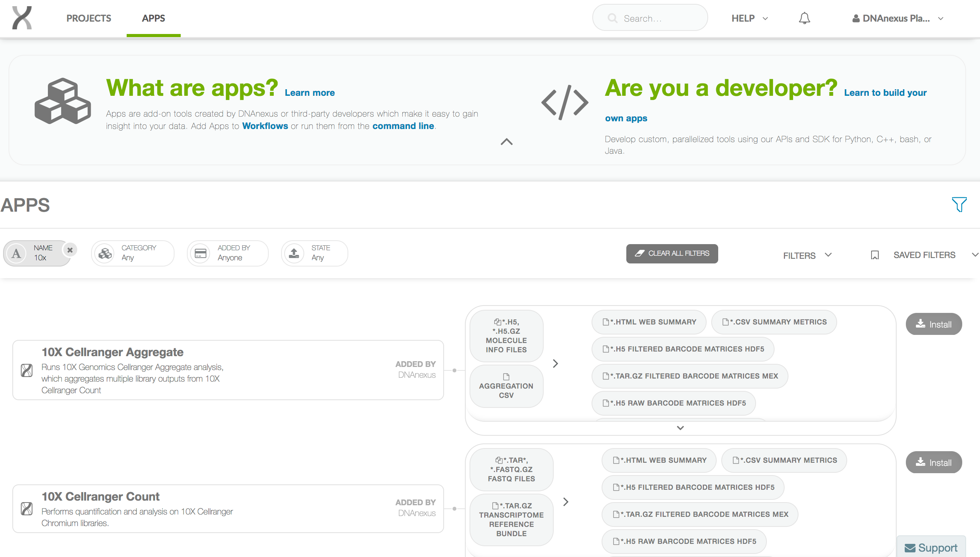Open the DNAnexus Pla... account dropdown

[x=898, y=18]
